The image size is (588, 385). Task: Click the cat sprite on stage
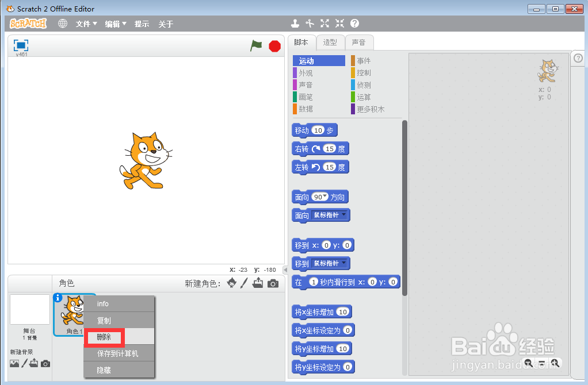146,160
